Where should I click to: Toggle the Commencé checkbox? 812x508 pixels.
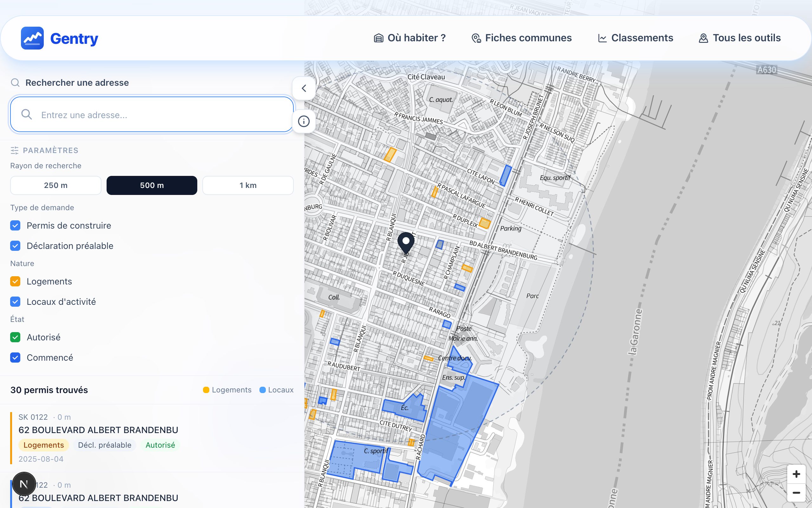click(x=15, y=358)
